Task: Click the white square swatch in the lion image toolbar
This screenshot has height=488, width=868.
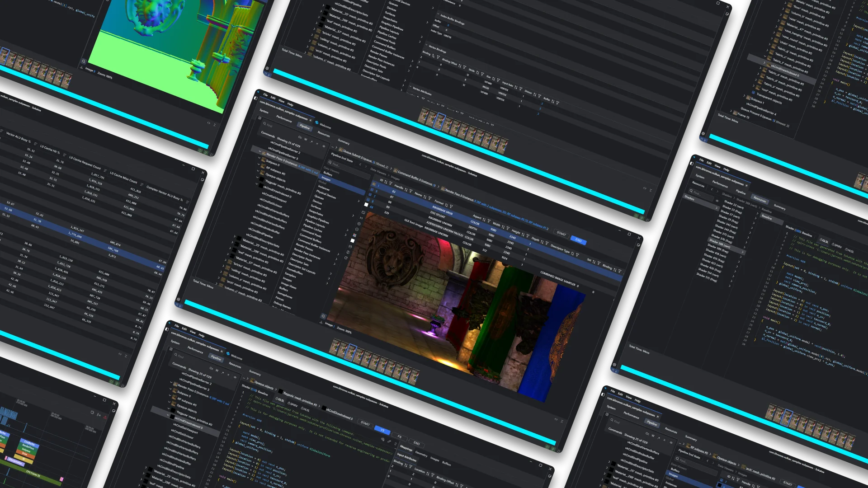Action: tap(352, 240)
